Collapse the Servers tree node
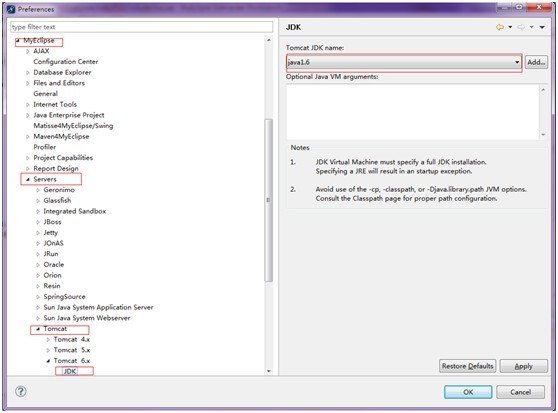Image resolution: width=558 pixels, height=413 pixels. [x=28, y=179]
